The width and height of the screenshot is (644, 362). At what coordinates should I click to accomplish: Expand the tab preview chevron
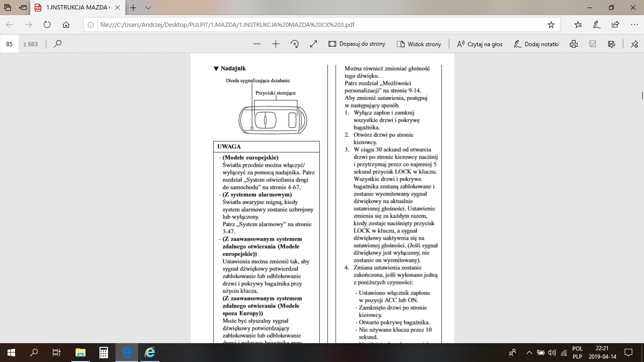tap(149, 8)
